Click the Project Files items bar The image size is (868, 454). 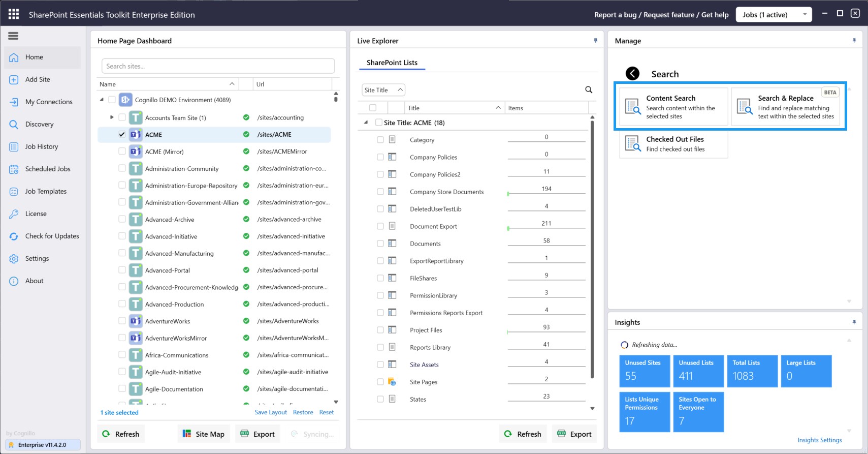[x=546, y=330]
